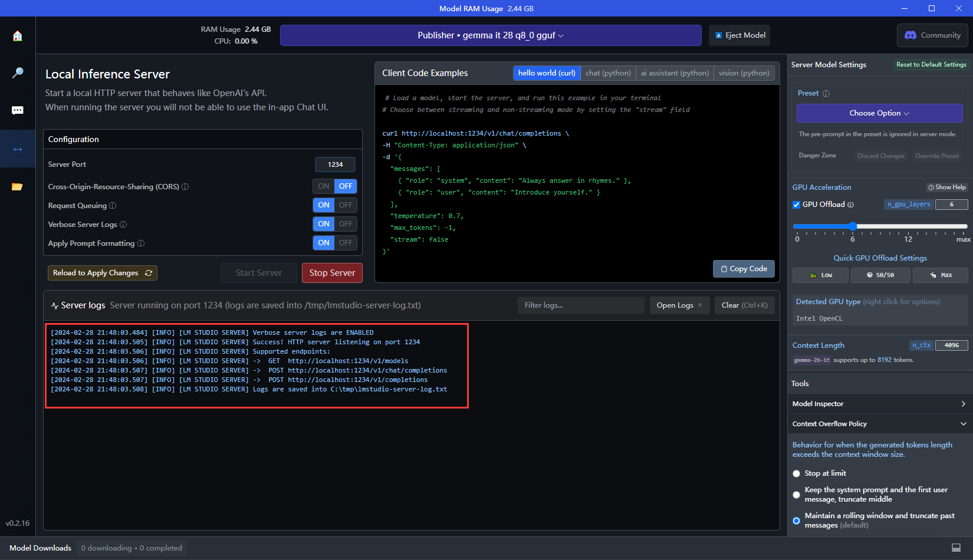973x560 pixels.
Task: Click the Apply Prompt Formatting info icon
Action: coord(141,243)
